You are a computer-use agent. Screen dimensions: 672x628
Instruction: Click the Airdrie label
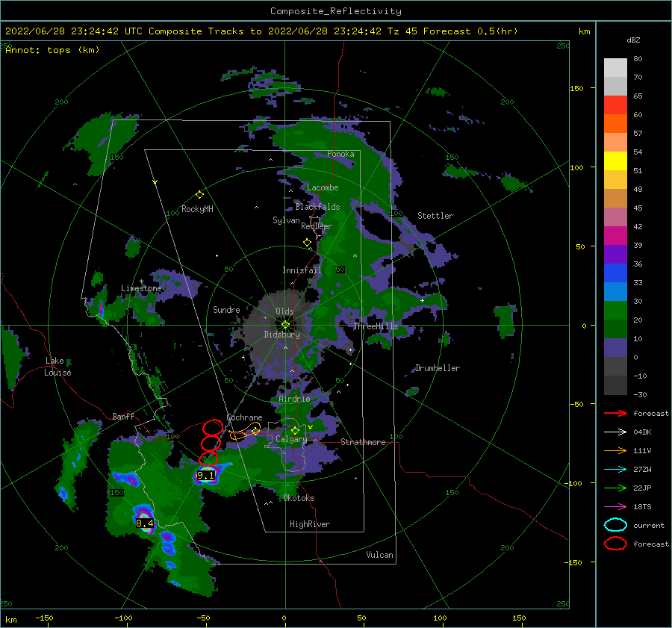click(294, 399)
